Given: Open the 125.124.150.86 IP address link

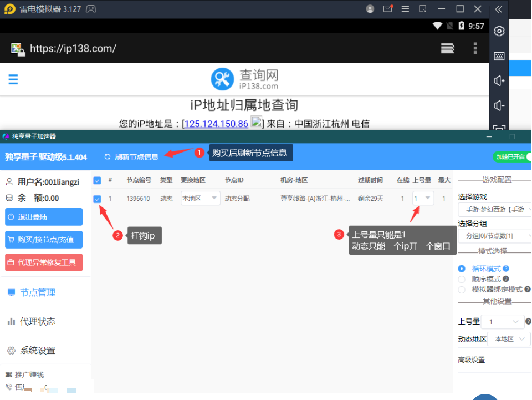Looking at the screenshot, I should coord(216,124).
